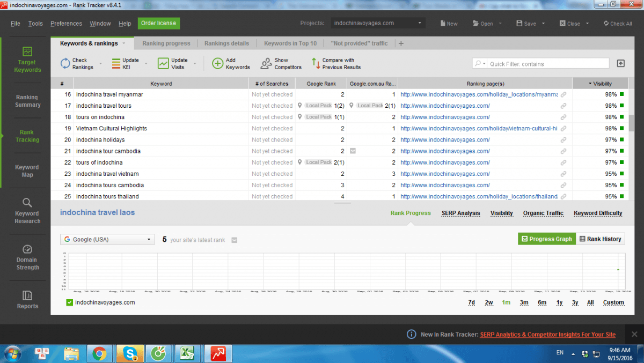
Task: Sort by the Visibility column header
Action: point(601,84)
